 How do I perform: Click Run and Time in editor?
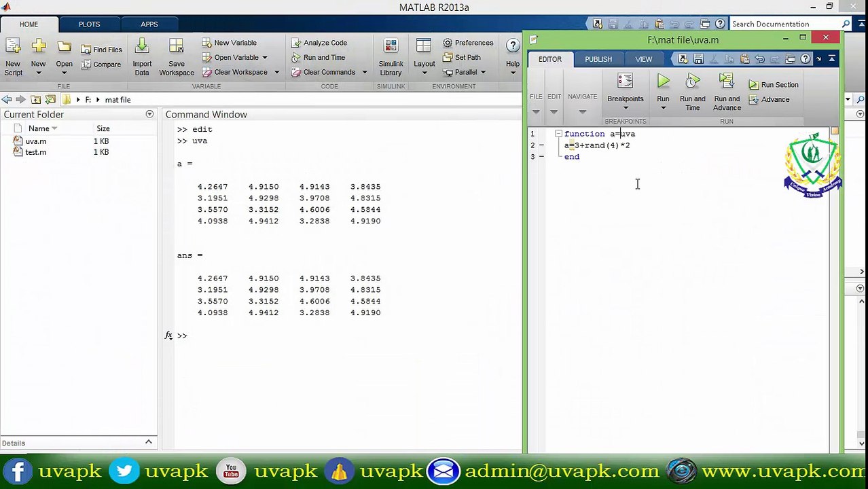click(692, 92)
